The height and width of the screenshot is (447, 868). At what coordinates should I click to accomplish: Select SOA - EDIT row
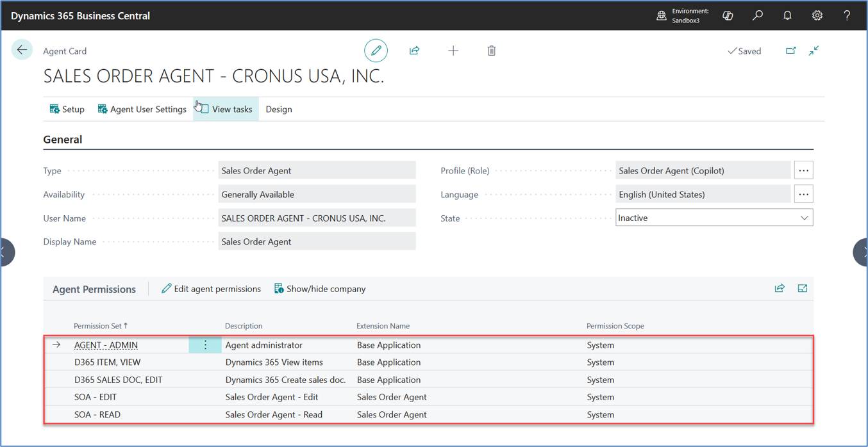tap(428, 396)
